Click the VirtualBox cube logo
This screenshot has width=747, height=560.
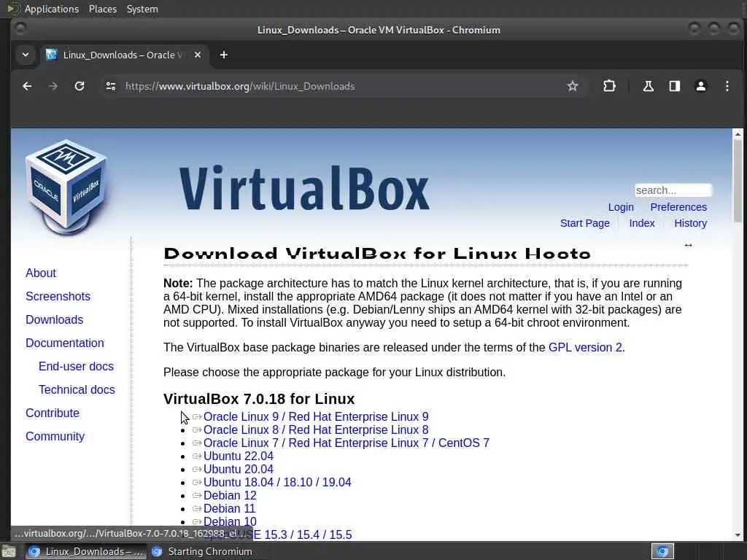click(66, 187)
